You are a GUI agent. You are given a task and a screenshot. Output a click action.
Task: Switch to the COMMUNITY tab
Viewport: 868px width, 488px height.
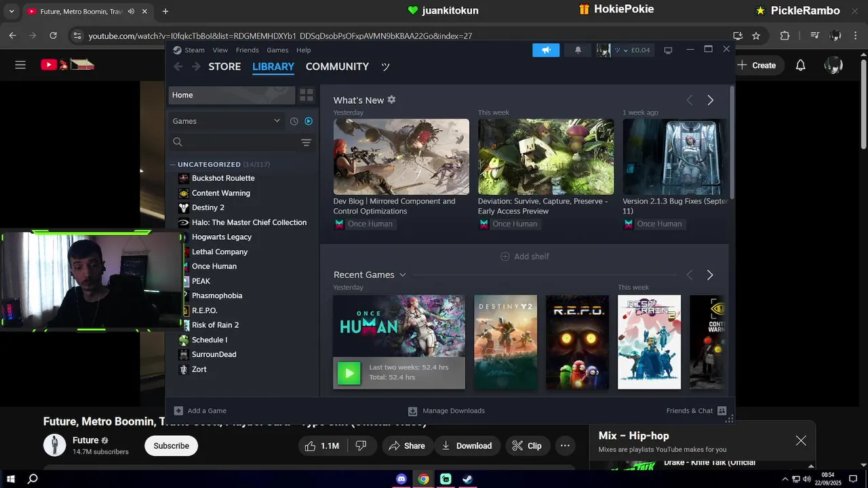click(x=337, y=66)
